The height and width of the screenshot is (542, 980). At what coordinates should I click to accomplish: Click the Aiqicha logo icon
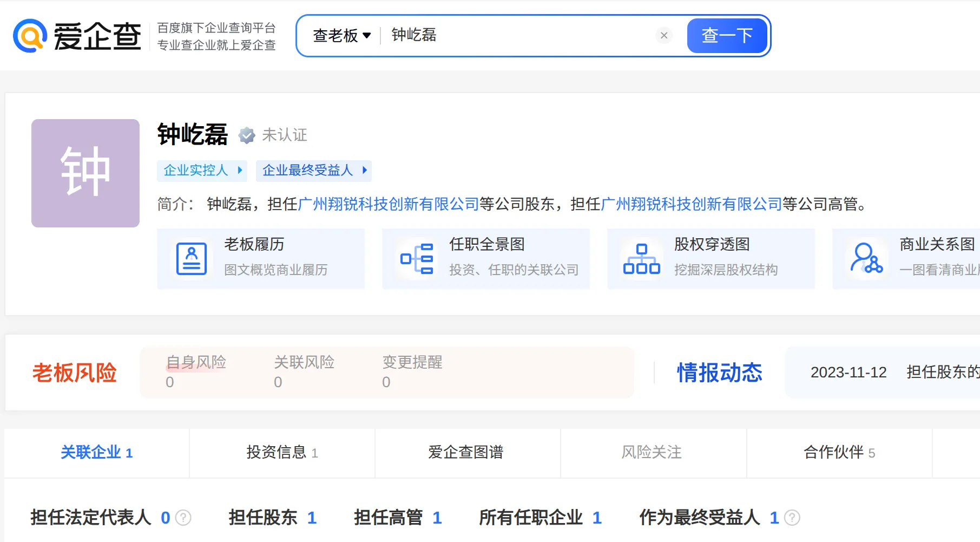tap(30, 36)
